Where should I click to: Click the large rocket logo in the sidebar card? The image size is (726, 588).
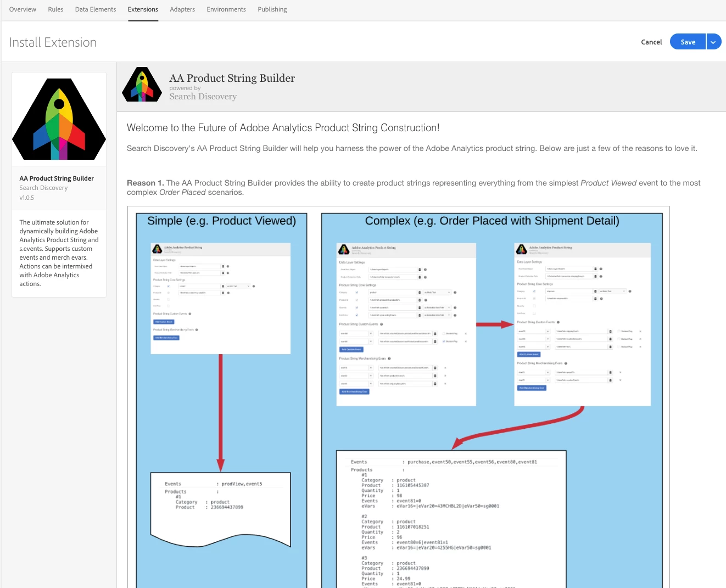(x=59, y=119)
